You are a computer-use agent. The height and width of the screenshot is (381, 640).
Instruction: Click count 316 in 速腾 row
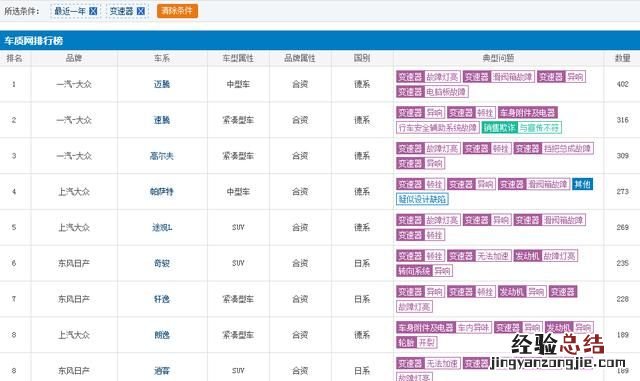point(622,120)
